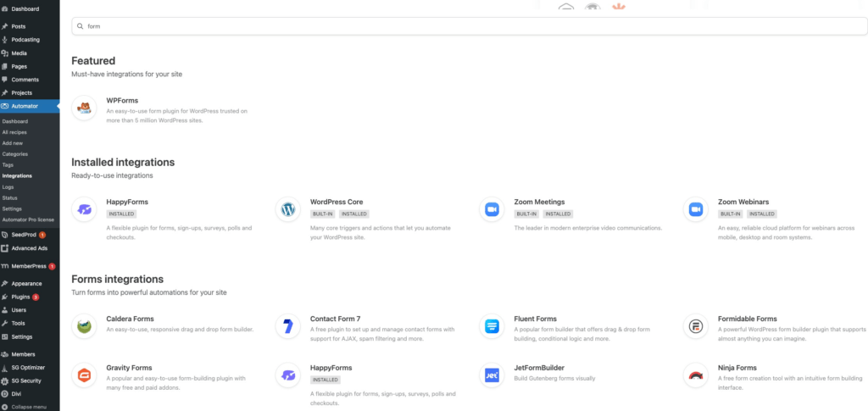Click the Gravity Forms orange icon

[84, 375]
